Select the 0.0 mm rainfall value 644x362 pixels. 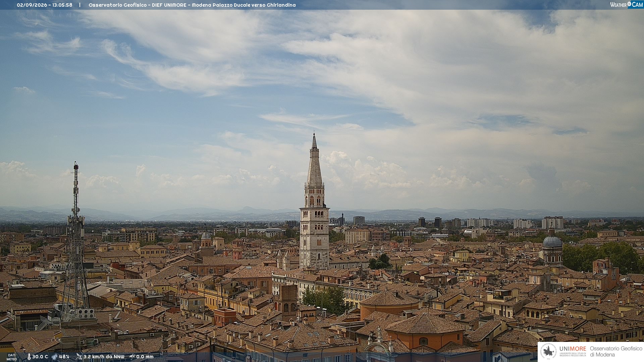145,357
